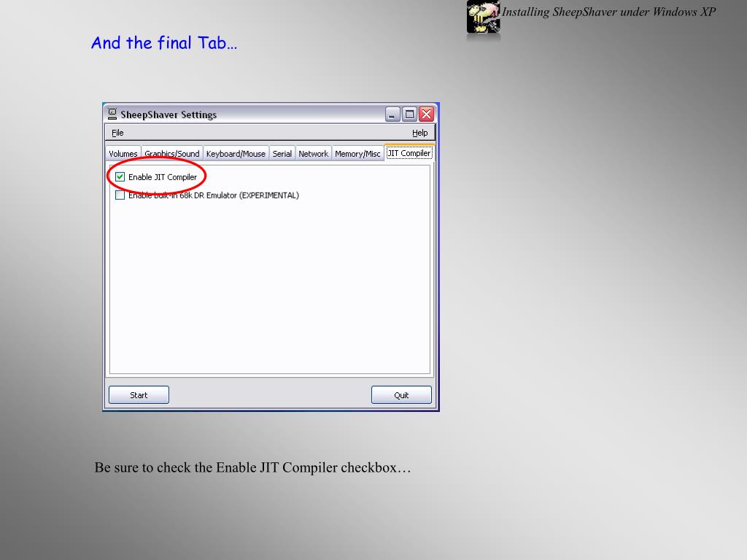Close the SheepShaver Settings window
This screenshot has height=560, width=747.
[x=426, y=114]
